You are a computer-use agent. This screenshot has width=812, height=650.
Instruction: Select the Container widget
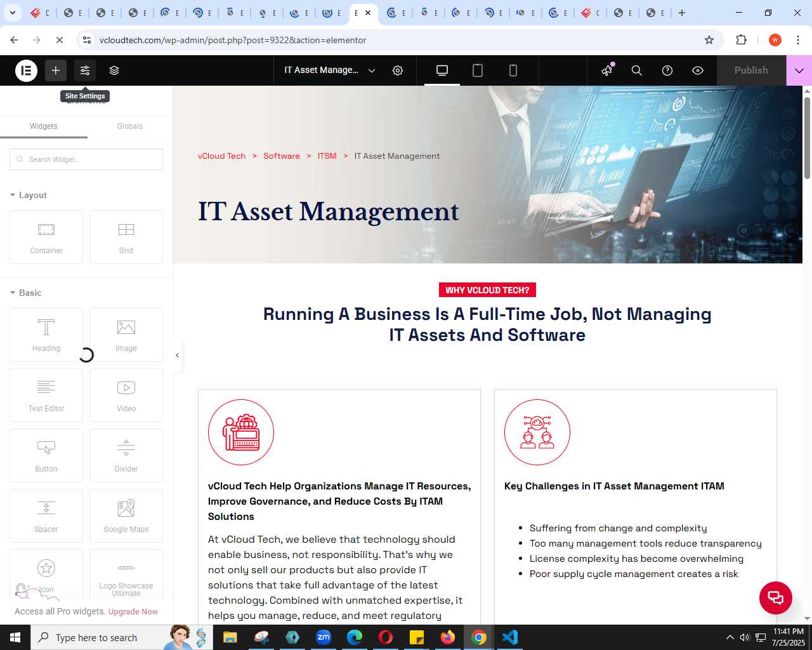(46, 237)
